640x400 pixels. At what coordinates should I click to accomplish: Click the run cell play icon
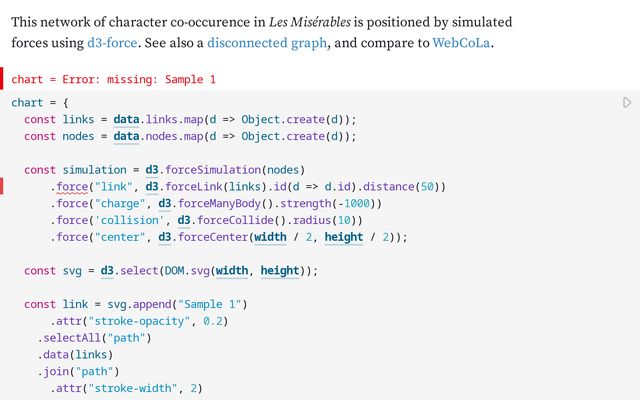point(627,103)
